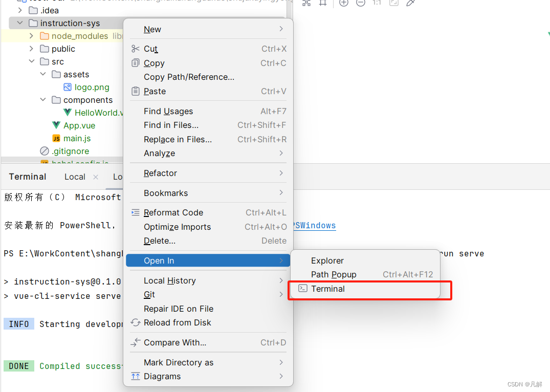Click the node_modules folder icon

[45, 36]
